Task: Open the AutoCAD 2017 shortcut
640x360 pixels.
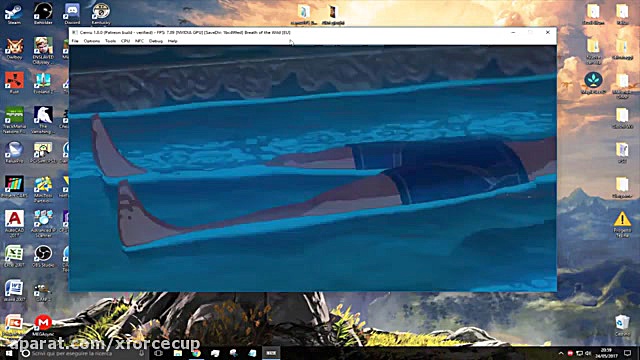Action: click(14, 224)
